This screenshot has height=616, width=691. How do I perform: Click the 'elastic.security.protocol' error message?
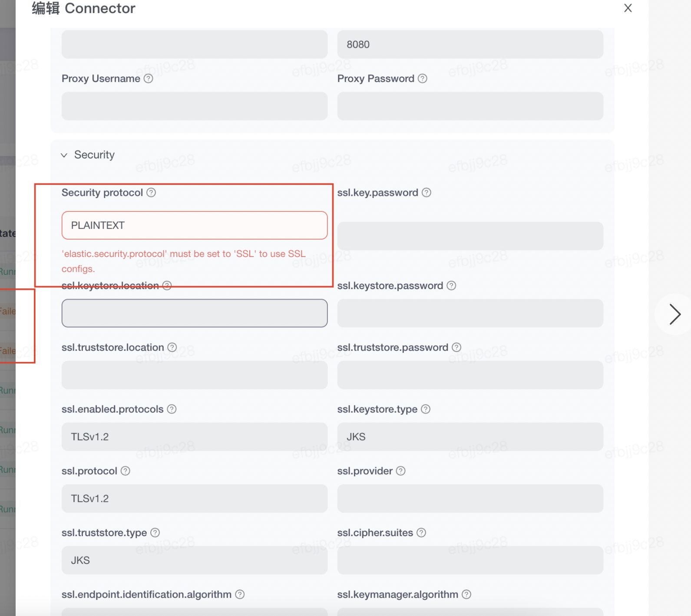tap(184, 261)
